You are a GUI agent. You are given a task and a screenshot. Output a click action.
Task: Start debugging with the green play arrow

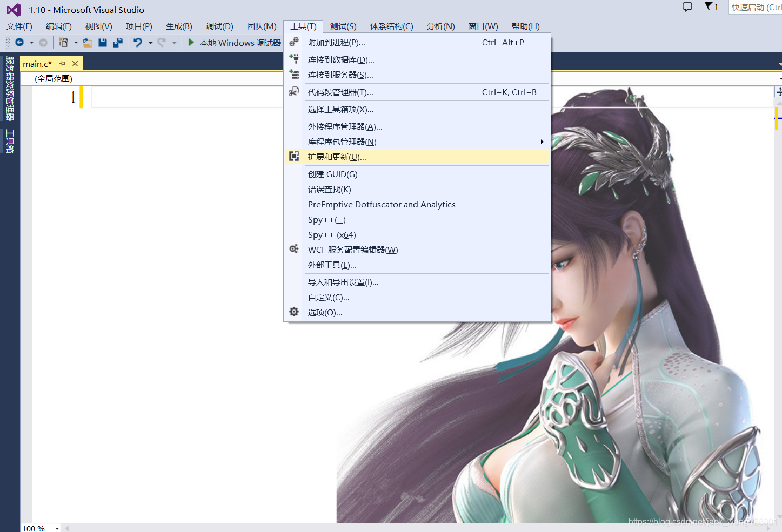click(x=191, y=42)
